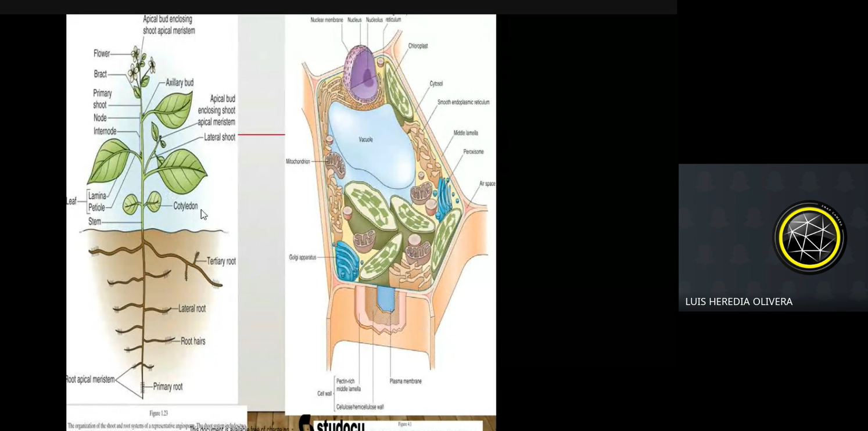Click the 'Mitochondrion' label
The height and width of the screenshot is (431, 868).
tap(298, 161)
